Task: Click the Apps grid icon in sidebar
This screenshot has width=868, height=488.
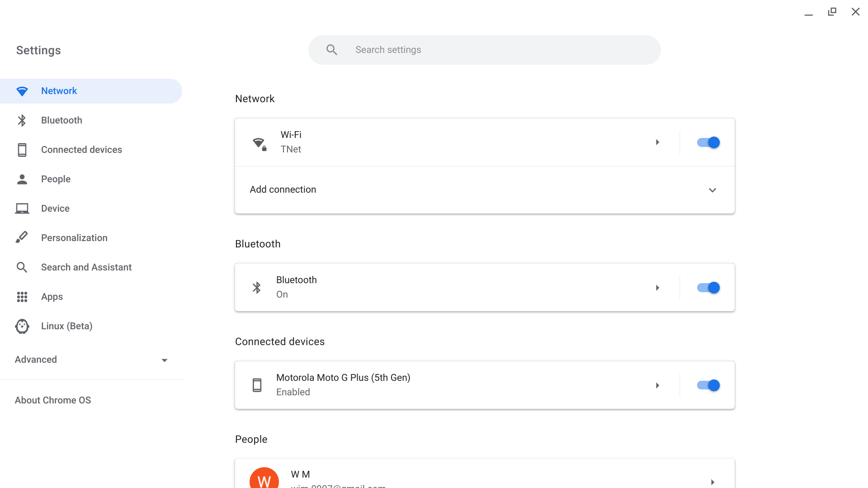Action: click(22, 297)
